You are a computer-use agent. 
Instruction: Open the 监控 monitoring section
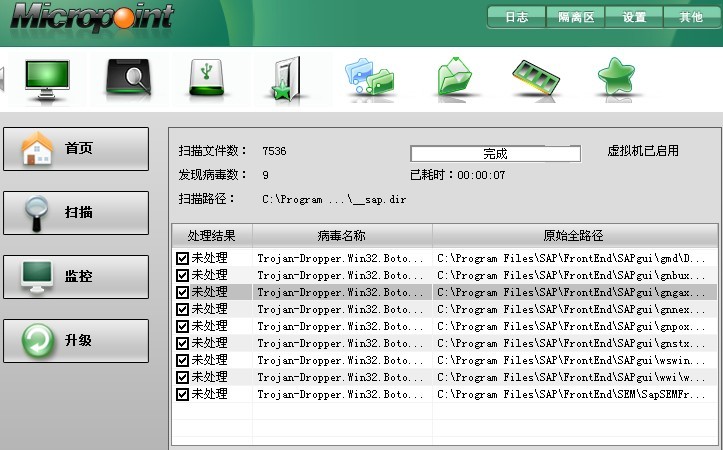[x=76, y=277]
